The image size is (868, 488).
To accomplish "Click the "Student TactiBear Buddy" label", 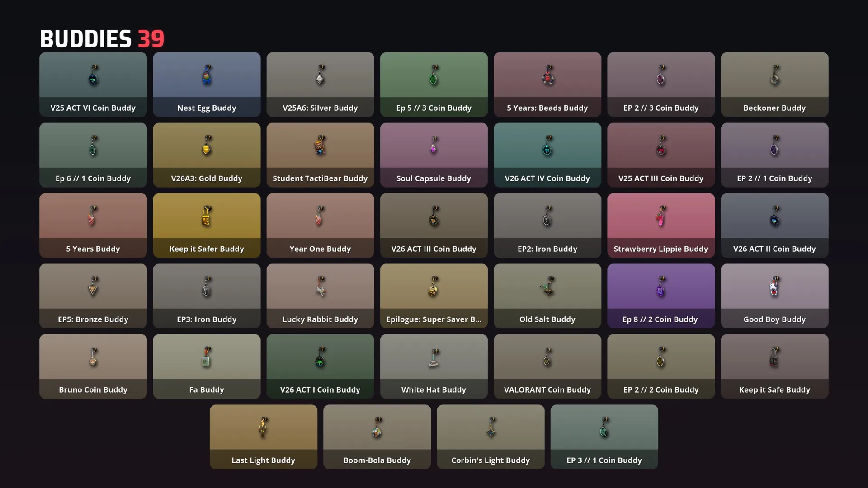I will [320, 178].
